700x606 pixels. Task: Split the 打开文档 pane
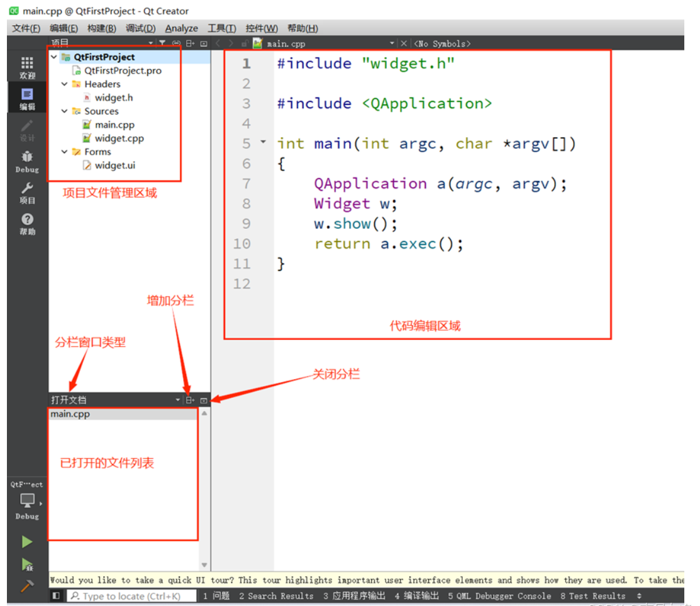190,400
